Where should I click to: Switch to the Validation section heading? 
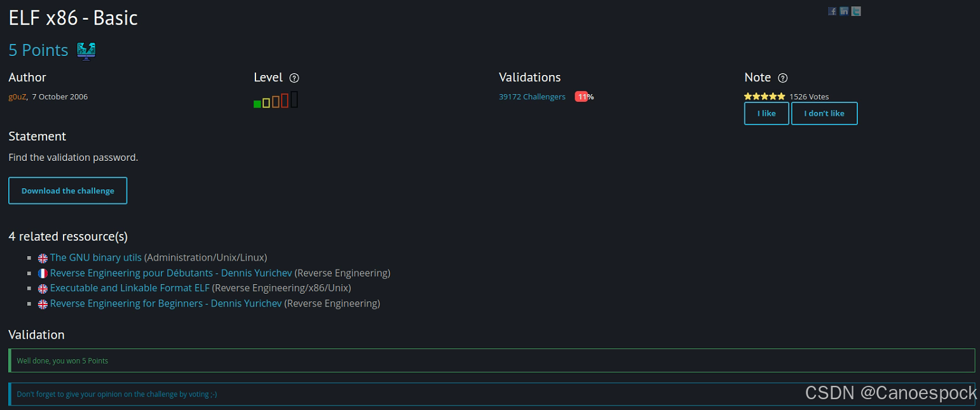pos(36,334)
